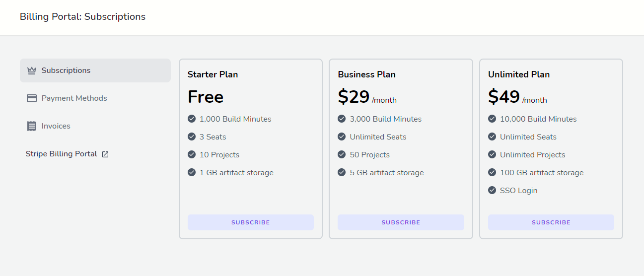Click checkmark icon next to 3 Seats
The image size is (644, 276).
point(192,137)
